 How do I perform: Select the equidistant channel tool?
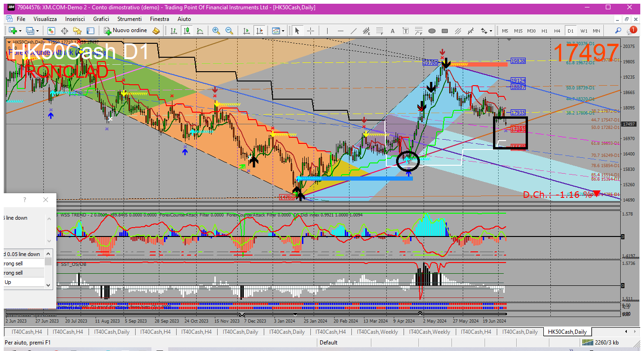coord(367,31)
